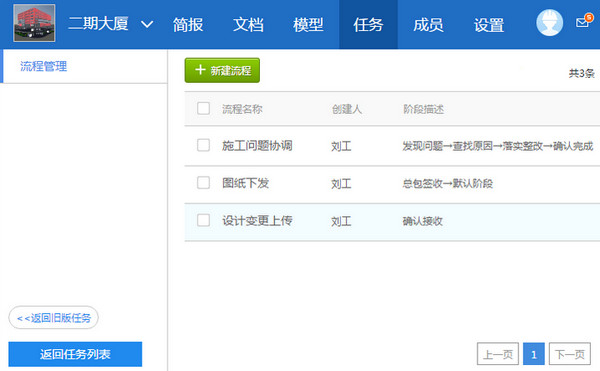This screenshot has width=600, height=371.
Task: Click the 二期大厦 project name
Action: (x=98, y=24)
